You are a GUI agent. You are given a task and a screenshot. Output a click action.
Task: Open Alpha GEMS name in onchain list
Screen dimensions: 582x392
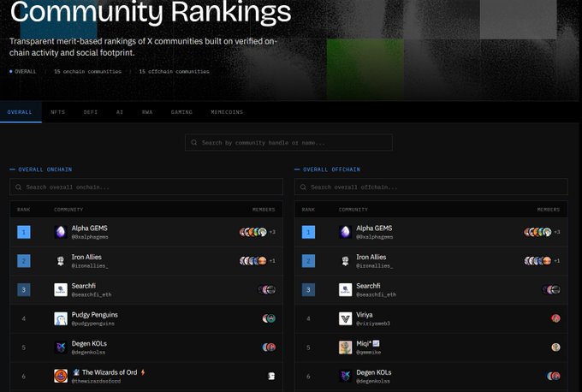[x=90, y=229]
